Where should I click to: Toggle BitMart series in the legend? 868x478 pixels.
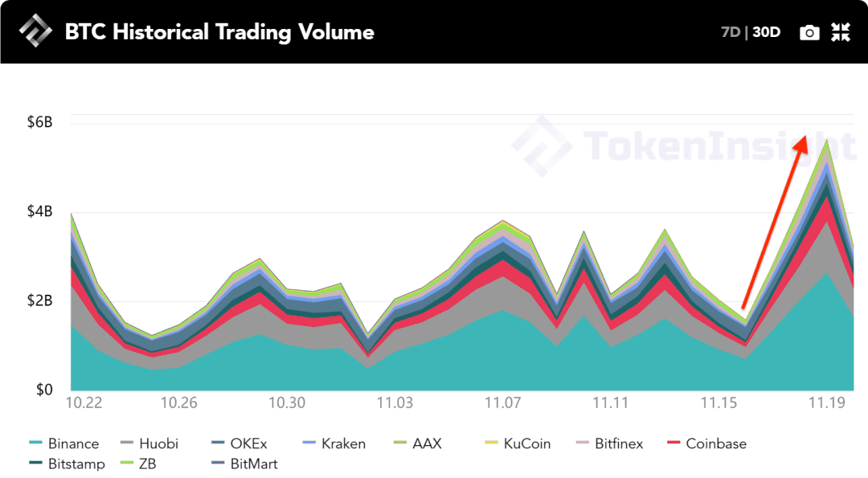click(x=244, y=464)
